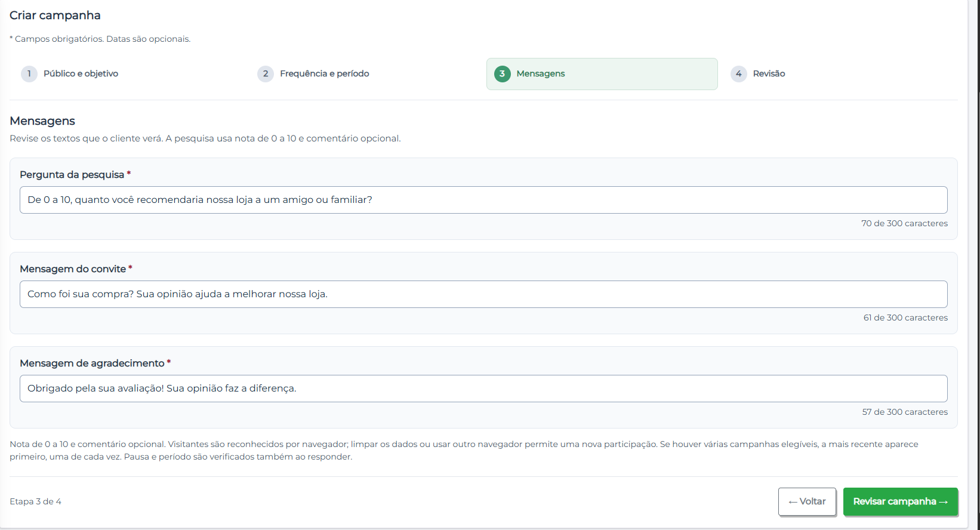Viewport: 980px width, 530px height.
Task: Click the Pergunta da pesquisa input field
Action: coord(483,200)
